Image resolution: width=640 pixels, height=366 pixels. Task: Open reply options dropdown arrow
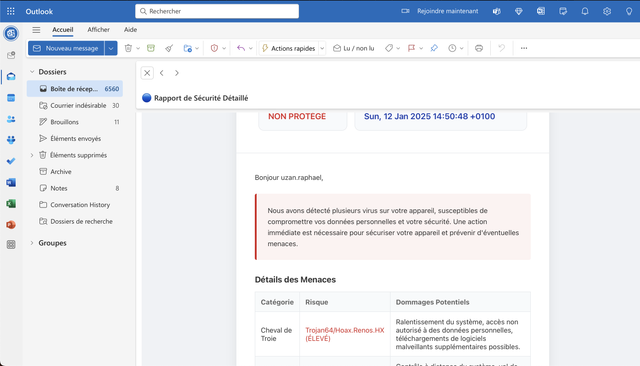[x=251, y=48]
